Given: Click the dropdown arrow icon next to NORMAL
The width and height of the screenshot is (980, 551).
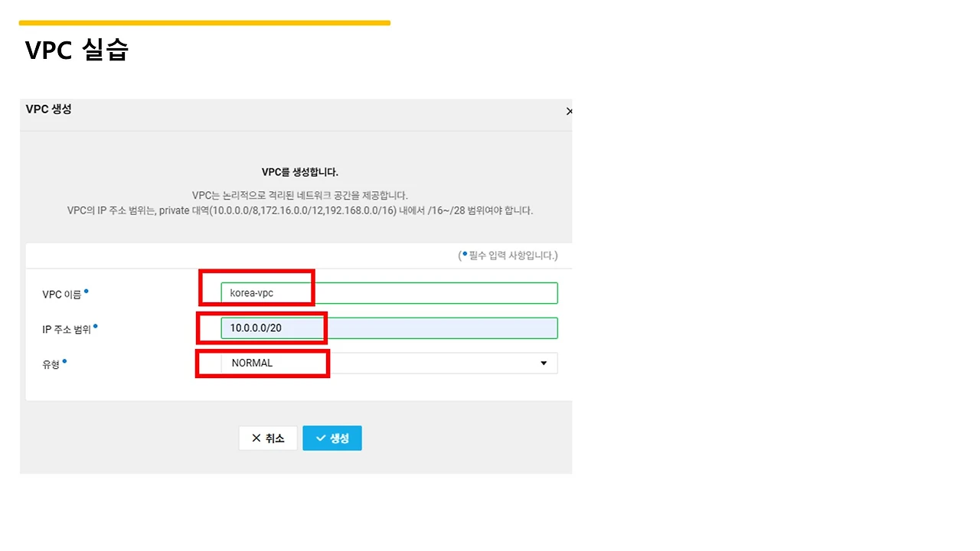Looking at the screenshot, I should tap(544, 363).
